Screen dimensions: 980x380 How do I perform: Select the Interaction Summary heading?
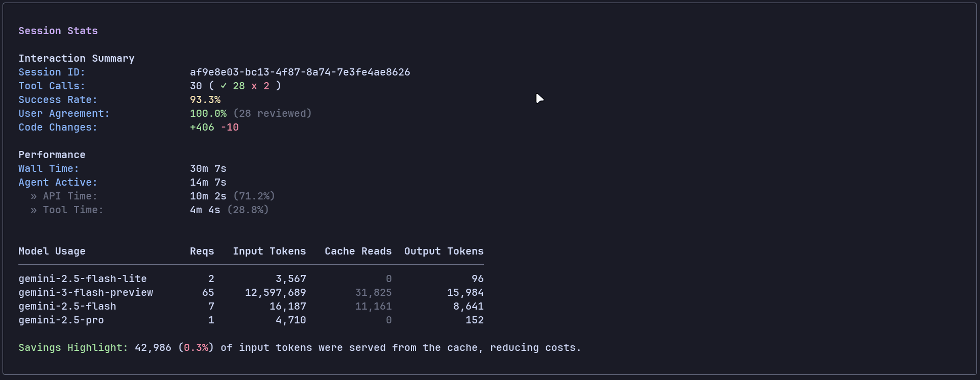tap(77, 58)
